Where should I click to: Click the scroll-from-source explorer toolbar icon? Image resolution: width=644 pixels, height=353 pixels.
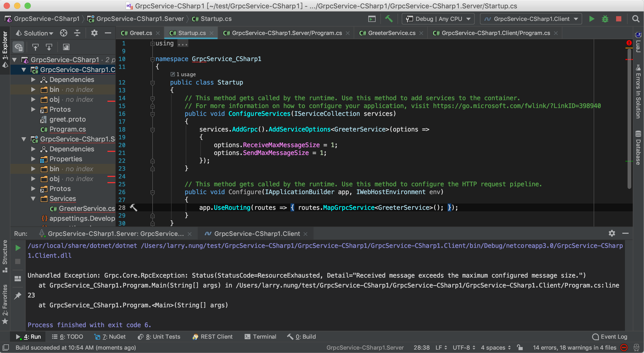tap(19, 47)
